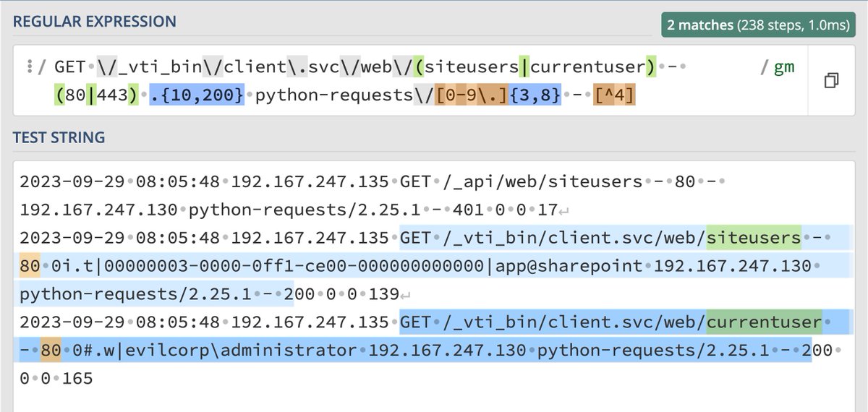Click the "(siteusers|currentuser)" group in the regex
The image size is (868, 412).
(x=536, y=67)
